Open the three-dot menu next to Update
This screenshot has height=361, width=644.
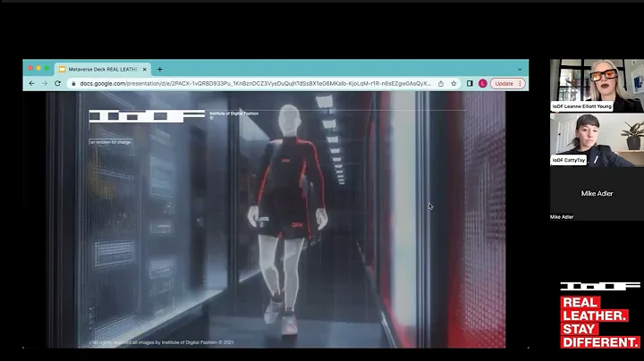(520, 83)
